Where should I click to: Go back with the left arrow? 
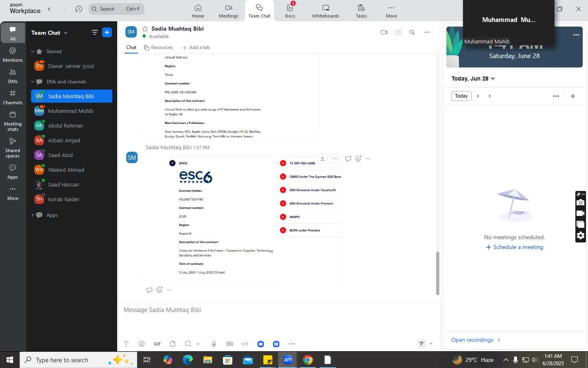pyautogui.click(x=49, y=9)
